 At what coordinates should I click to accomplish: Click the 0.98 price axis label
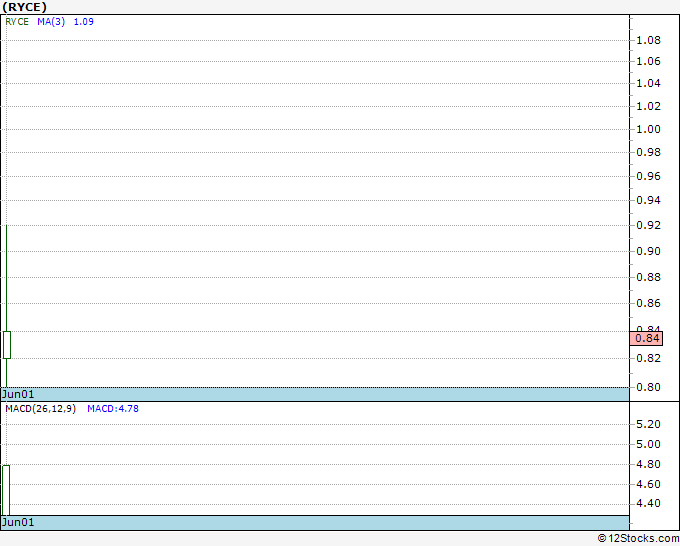pos(648,152)
